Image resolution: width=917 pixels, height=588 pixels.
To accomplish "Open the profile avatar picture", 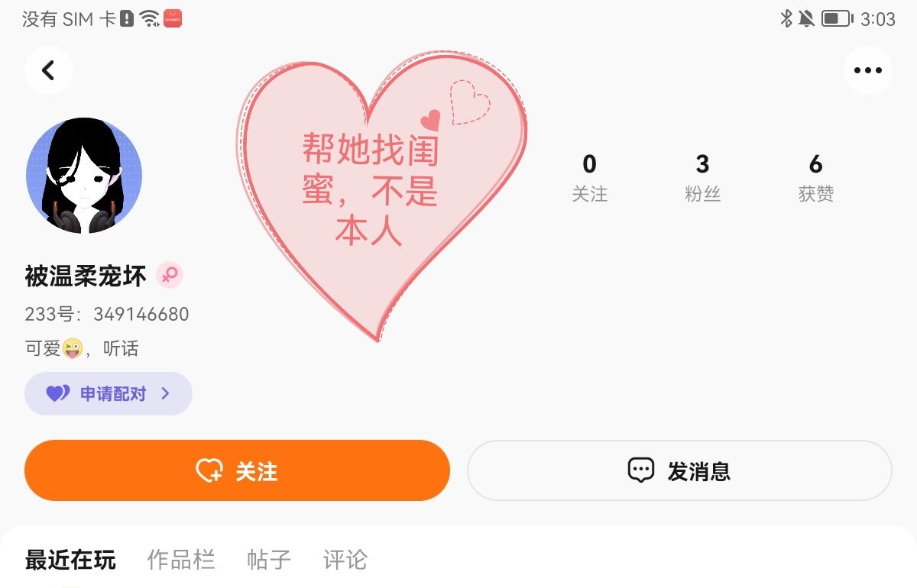I will coord(84,176).
